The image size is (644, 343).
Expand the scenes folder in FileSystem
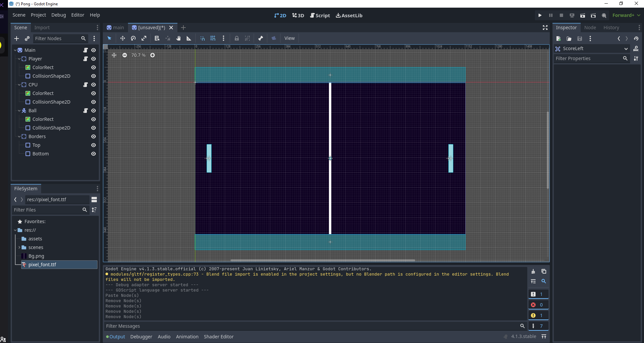[x=19, y=247]
